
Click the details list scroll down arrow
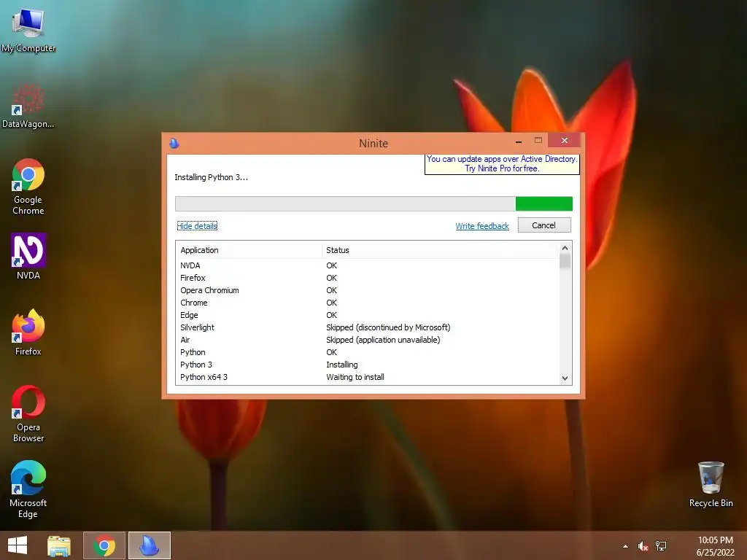565,378
